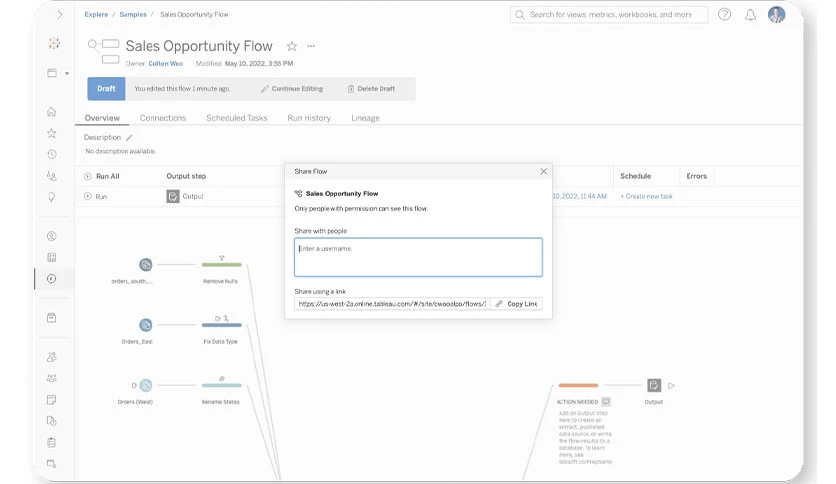The height and width of the screenshot is (484, 836).
Task: Click Delete Draft
Action: point(371,88)
